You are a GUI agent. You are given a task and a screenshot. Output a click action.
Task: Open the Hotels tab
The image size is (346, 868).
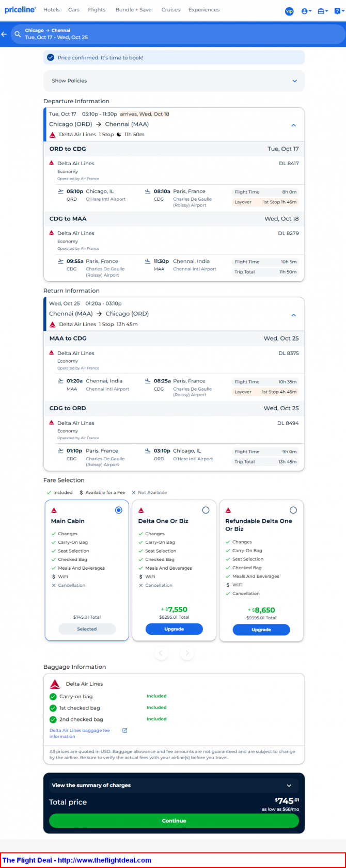tap(52, 10)
